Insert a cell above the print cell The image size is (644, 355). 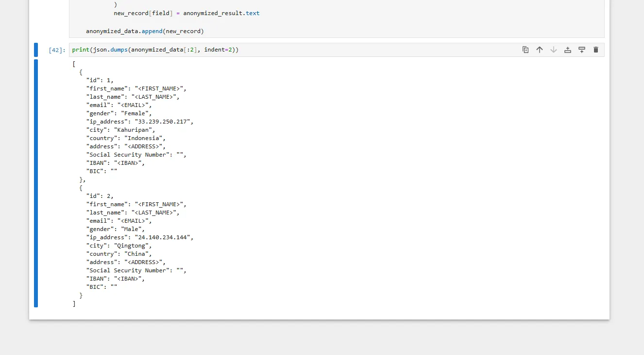(x=568, y=50)
